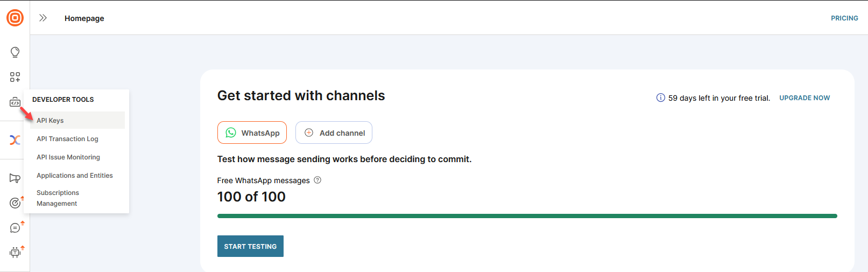Click the apps grid plus icon
Screen dimensions: 868x272
pyautogui.click(x=15, y=77)
